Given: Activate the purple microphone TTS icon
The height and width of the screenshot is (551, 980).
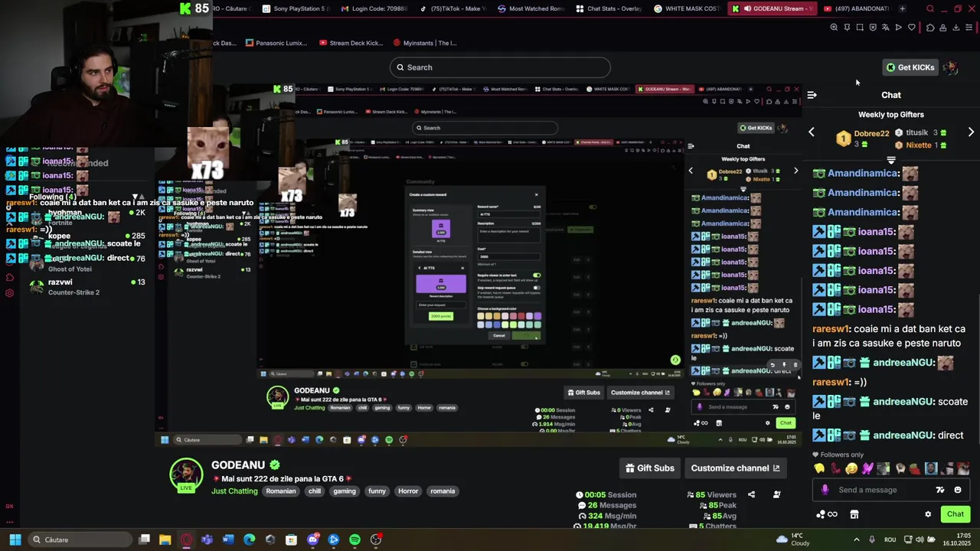Looking at the screenshot, I should coord(825,490).
